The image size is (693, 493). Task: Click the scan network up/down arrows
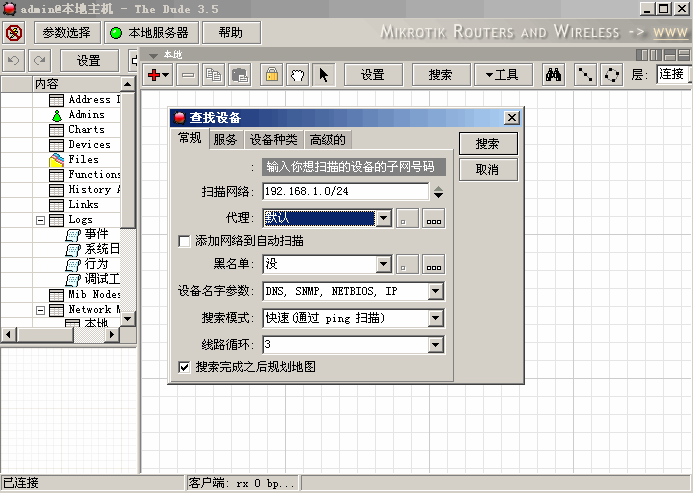[438, 192]
